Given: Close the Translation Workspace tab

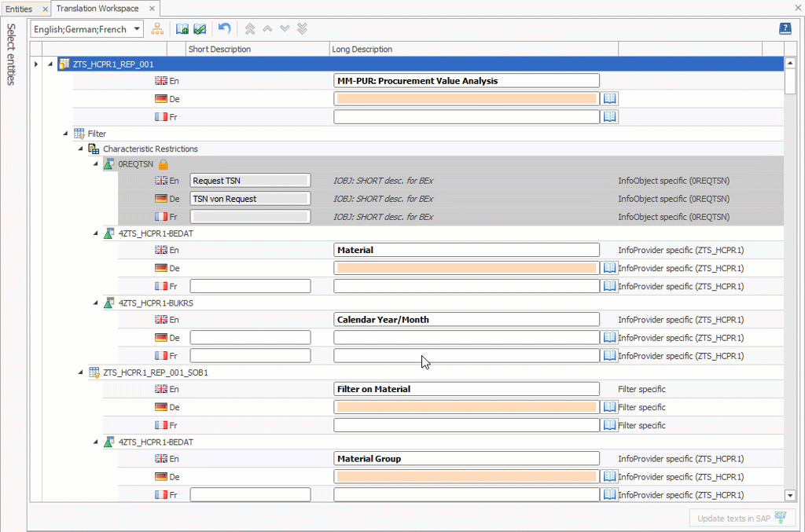Looking at the screenshot, I should click(x=152, y=9).
